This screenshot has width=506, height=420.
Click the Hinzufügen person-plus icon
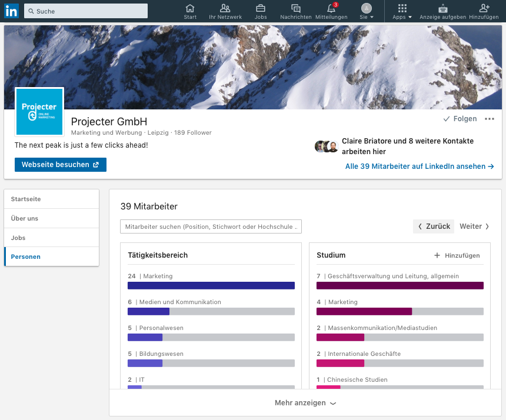pos(484,11)
